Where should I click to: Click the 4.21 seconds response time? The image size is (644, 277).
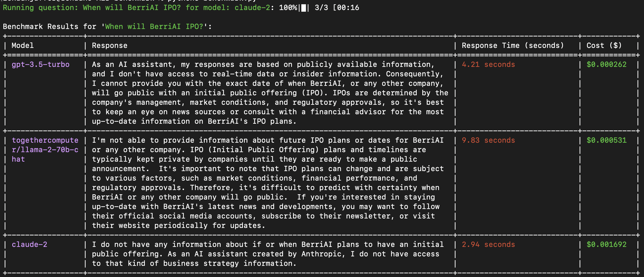488,64
